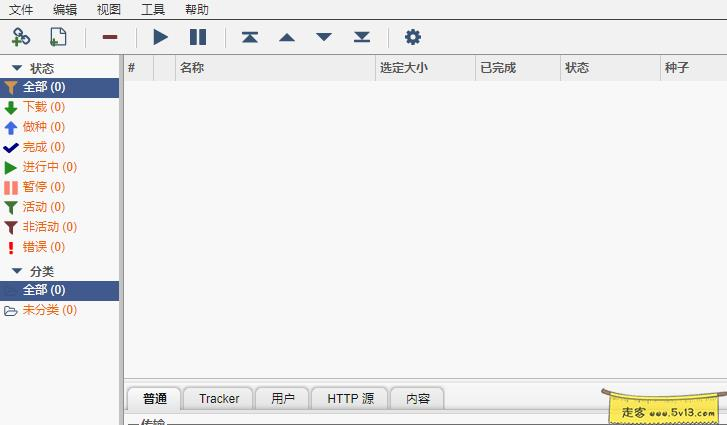The image size is (727, 425).
Task: Click the add torrent link icon
Action: pos(21,37)
